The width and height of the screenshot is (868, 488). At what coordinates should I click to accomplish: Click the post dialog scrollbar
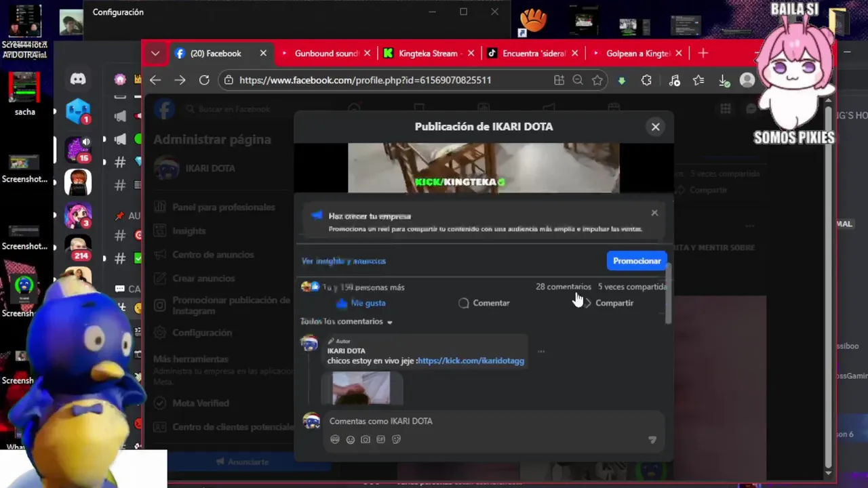[x=669, y=293]
